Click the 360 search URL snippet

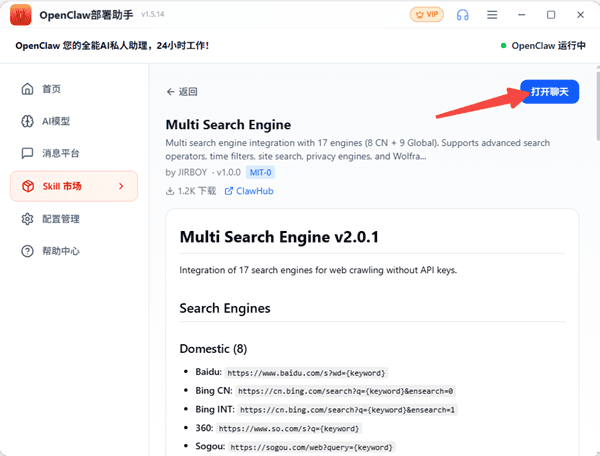coord(289,428)
